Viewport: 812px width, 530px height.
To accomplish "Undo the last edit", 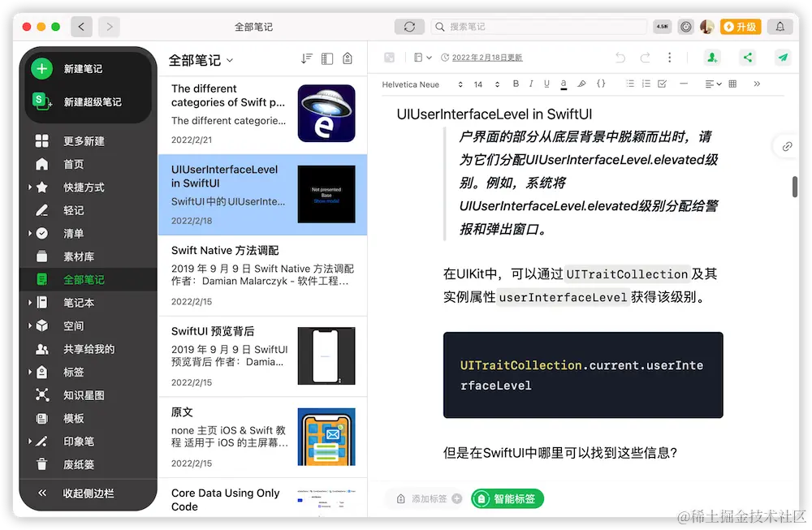I will coord(620,58).
